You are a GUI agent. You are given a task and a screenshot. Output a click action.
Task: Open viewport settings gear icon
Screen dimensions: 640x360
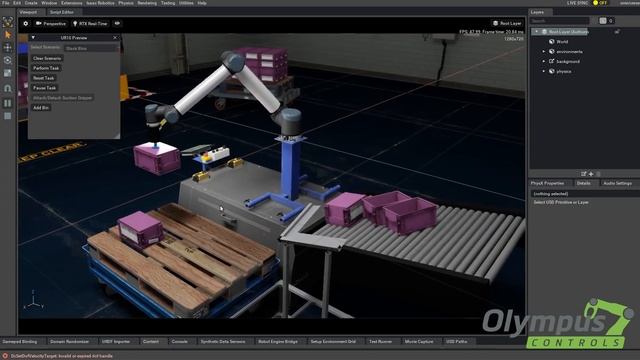(26, 24)
